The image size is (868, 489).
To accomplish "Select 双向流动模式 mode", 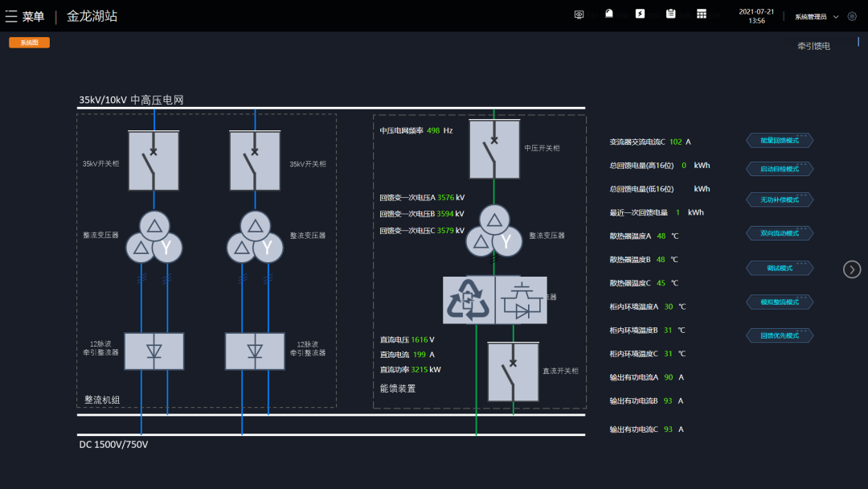I will [780, 233].
